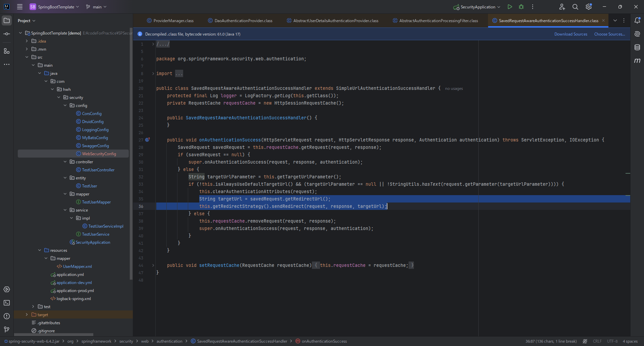Open editor tab options menu
This screenshot has height=346, width=644.
624,20
